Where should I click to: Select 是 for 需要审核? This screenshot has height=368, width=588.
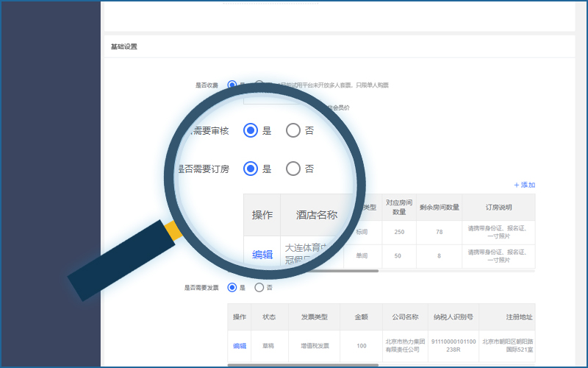[251, 130]
